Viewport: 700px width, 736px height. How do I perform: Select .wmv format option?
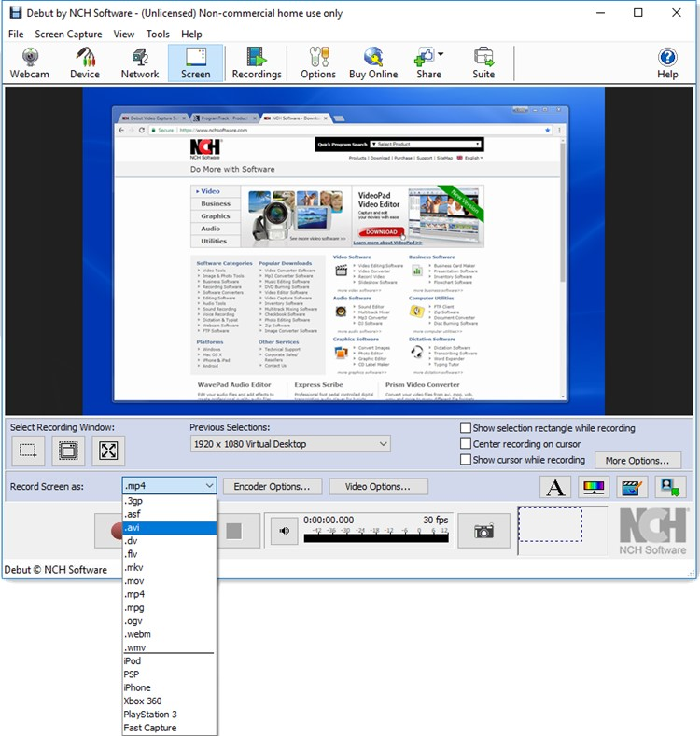click(x=170, y=647)
